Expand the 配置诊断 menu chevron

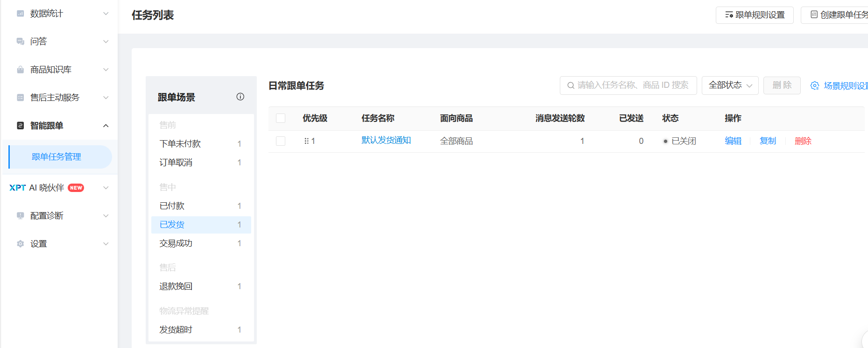click(106, 216)
